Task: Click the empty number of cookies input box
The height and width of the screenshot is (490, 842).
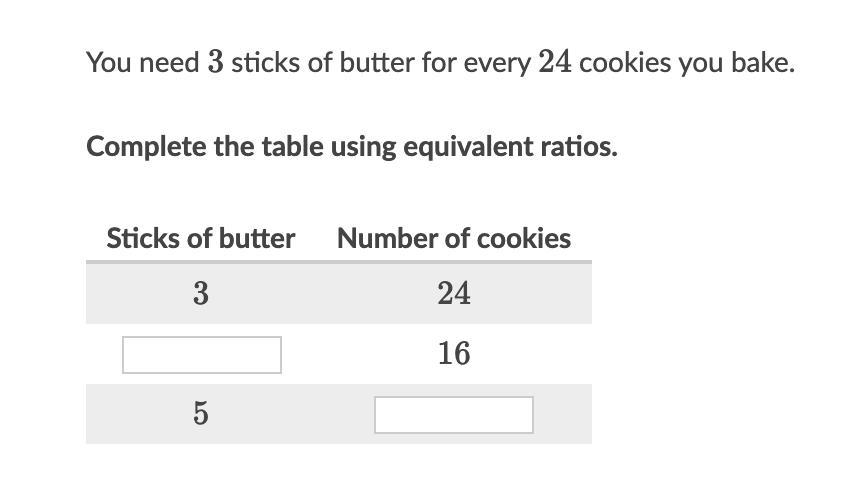Action: point(454,415)
